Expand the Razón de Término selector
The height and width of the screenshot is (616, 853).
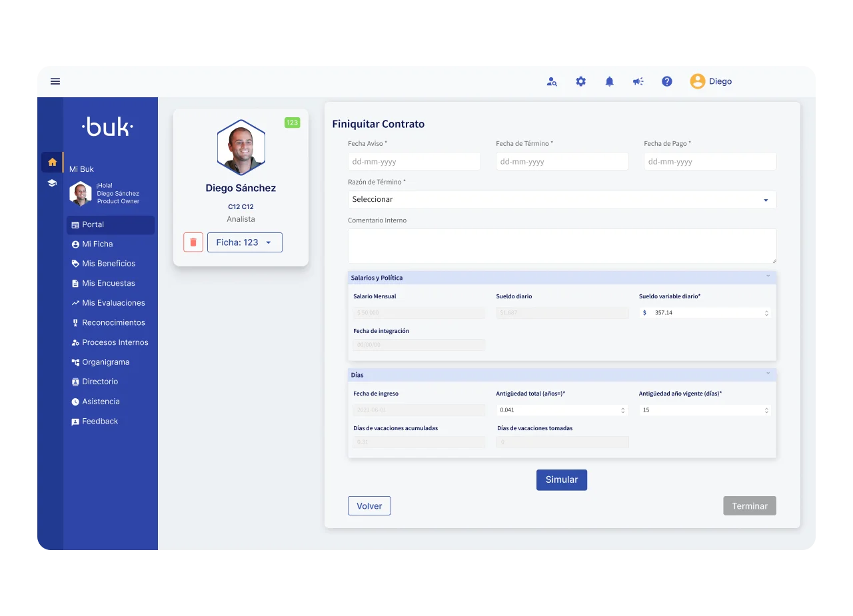point(562,200)
